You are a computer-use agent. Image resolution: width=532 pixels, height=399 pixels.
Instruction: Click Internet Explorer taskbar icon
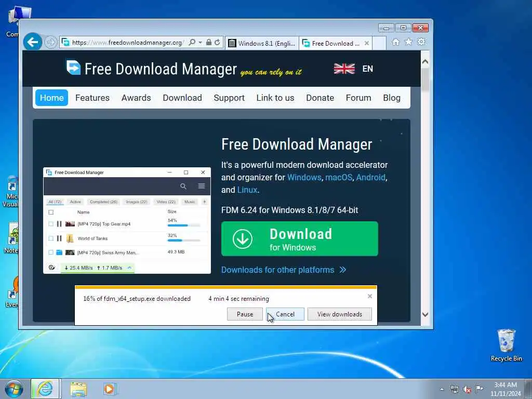pos(46,389)
